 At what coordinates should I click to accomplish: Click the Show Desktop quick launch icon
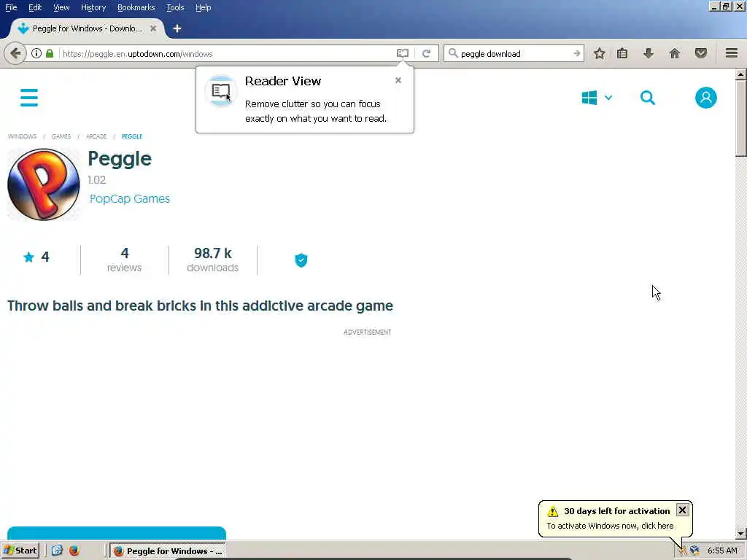point(57,551)
